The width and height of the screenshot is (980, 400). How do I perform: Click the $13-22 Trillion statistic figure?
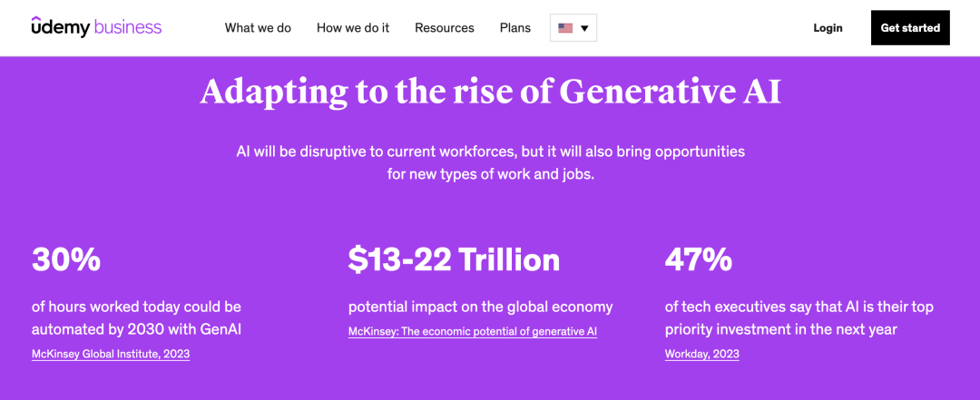coord(454,260)
